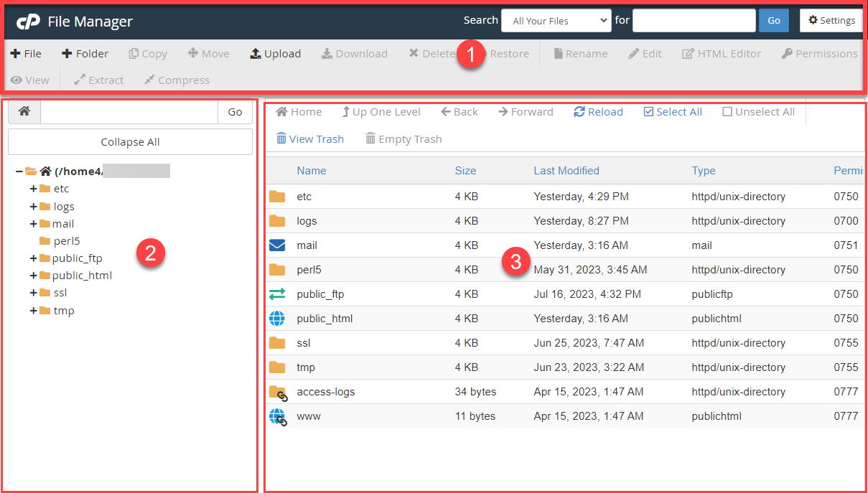Open the Extract tool
The height and width of the screenshot is (493, 868).
pos(98,80)
